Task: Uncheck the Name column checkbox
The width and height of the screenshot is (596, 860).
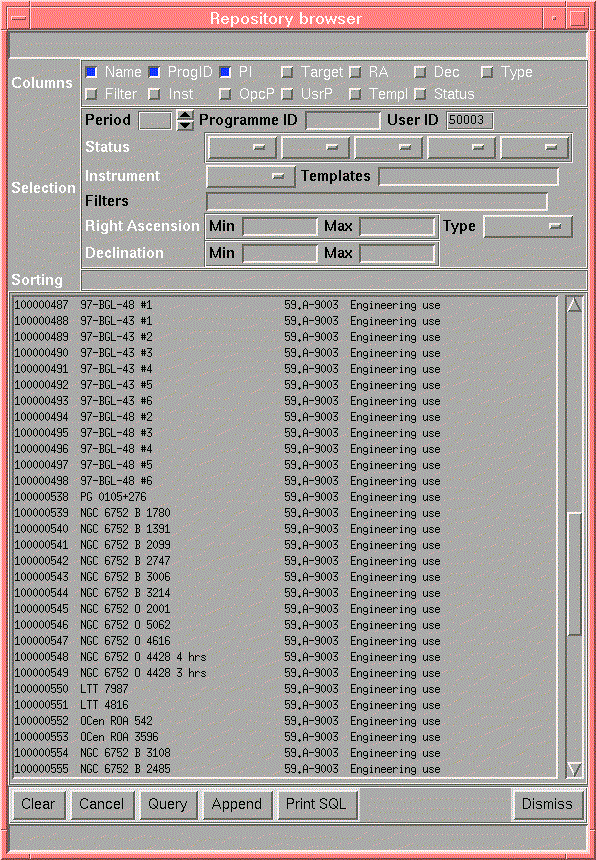Action: (x=92, y=72)
